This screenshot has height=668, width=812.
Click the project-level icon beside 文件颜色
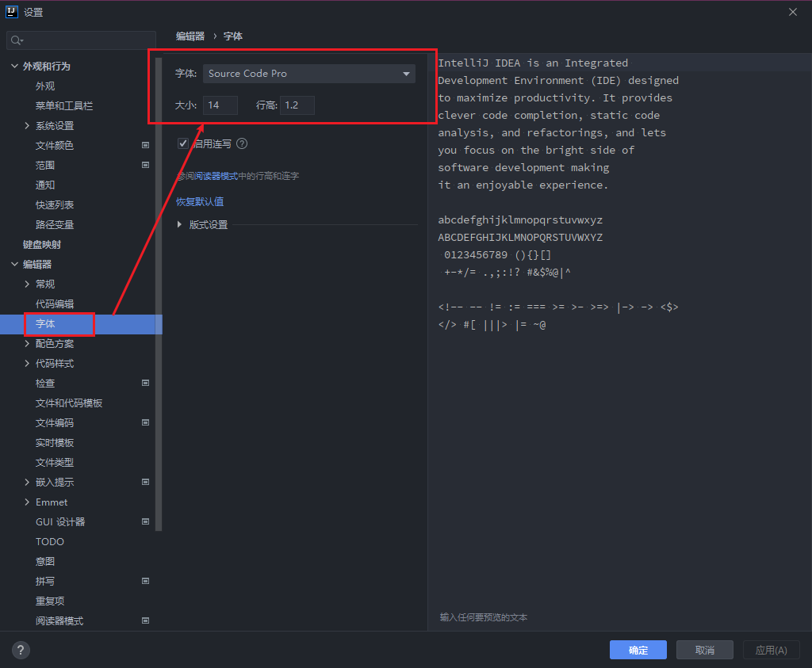coord(146,145)
